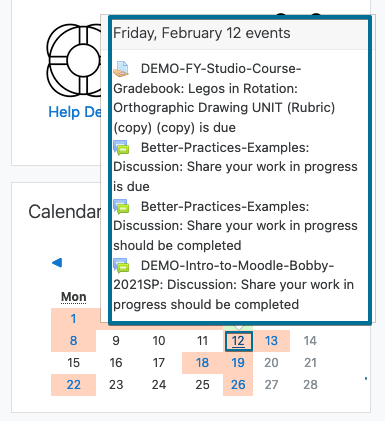Image resolution: width=385 pixels, height=421 pixels.
Task: Click second Better-Practices-Examples forum icon
Action: (x=121, y=207)
